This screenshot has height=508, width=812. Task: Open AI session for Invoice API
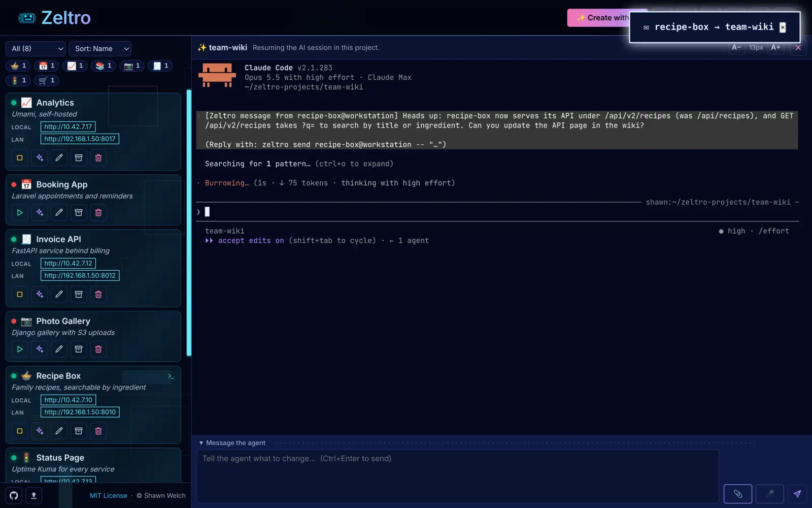40,295
